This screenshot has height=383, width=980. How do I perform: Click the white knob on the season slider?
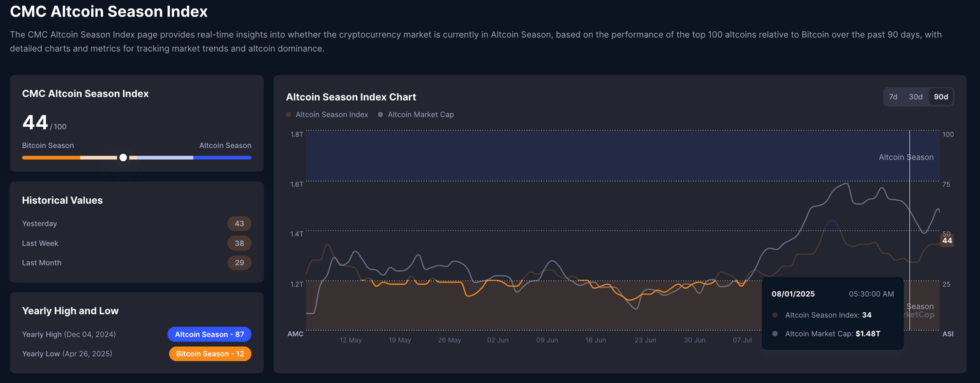[x=123, y=157]
